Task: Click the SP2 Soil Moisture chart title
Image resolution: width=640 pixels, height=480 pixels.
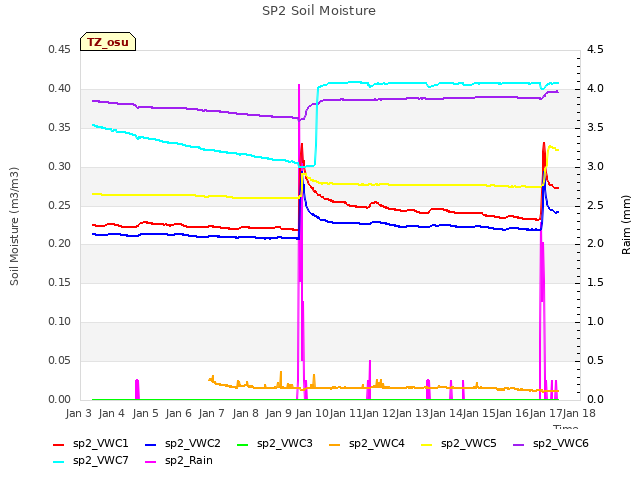Action: coord(319,11)
